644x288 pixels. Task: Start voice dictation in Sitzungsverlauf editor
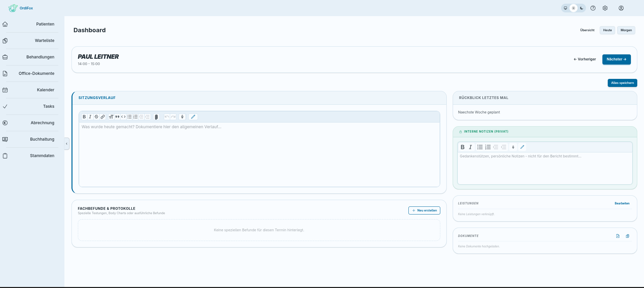coord(182,117)
